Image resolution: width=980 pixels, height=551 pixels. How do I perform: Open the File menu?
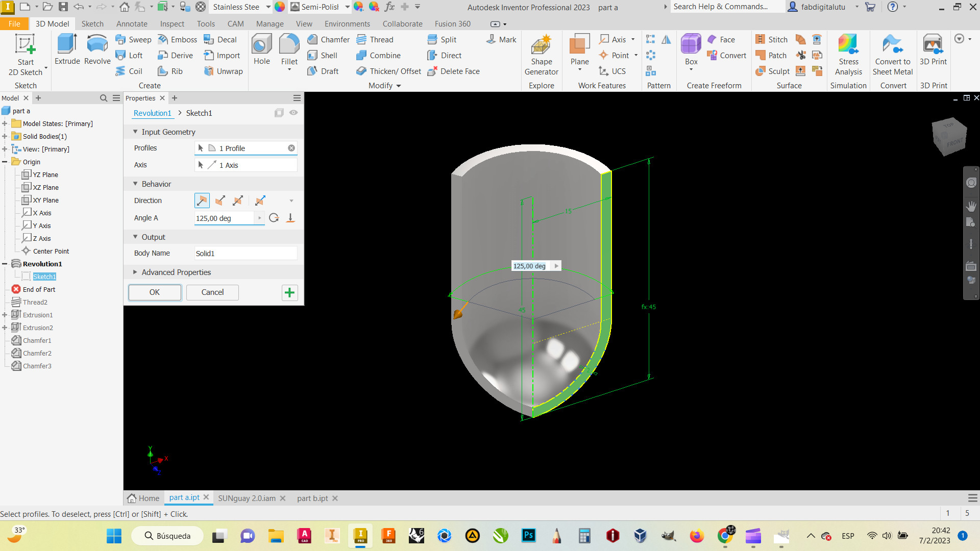click(x=14, y=24)
